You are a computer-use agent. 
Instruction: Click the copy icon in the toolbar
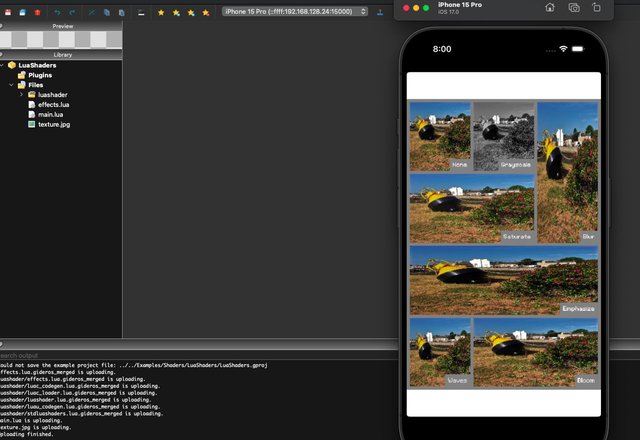(107, 13)
